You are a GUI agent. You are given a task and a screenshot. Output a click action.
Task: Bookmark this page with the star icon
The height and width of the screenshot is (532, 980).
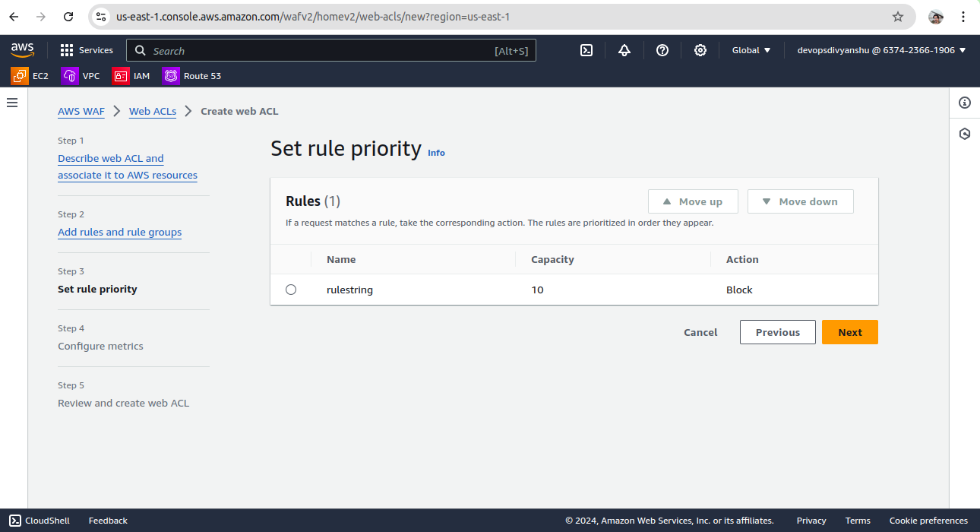pyautogui.click(x=898, y=17)
